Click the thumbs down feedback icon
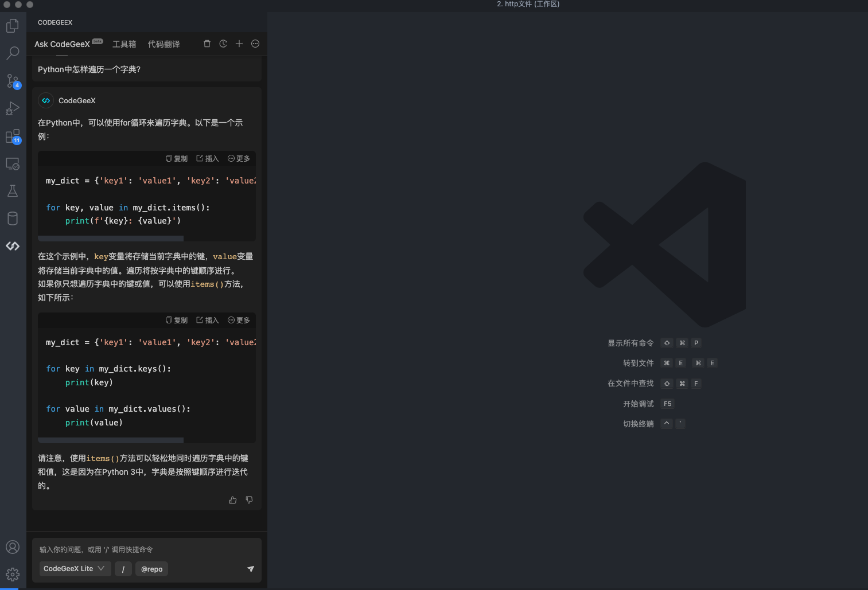This screenshot has height=590, width=868. 249,500
